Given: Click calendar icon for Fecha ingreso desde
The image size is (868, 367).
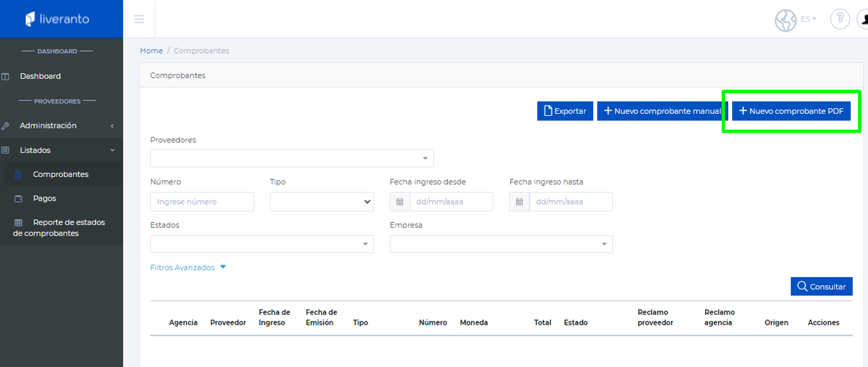Looking at the screenshot, I should click(400, 202).
